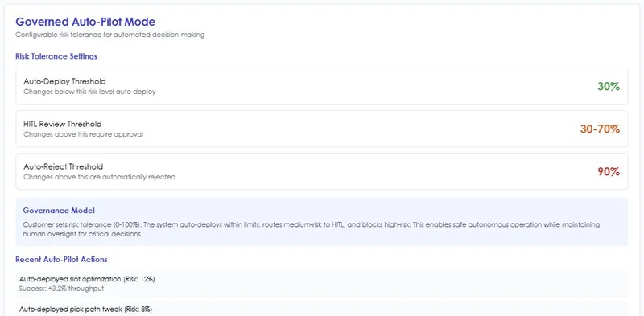
Task: Select the Auto-Deploy Threshold label
Action: (x=64, y=81)
